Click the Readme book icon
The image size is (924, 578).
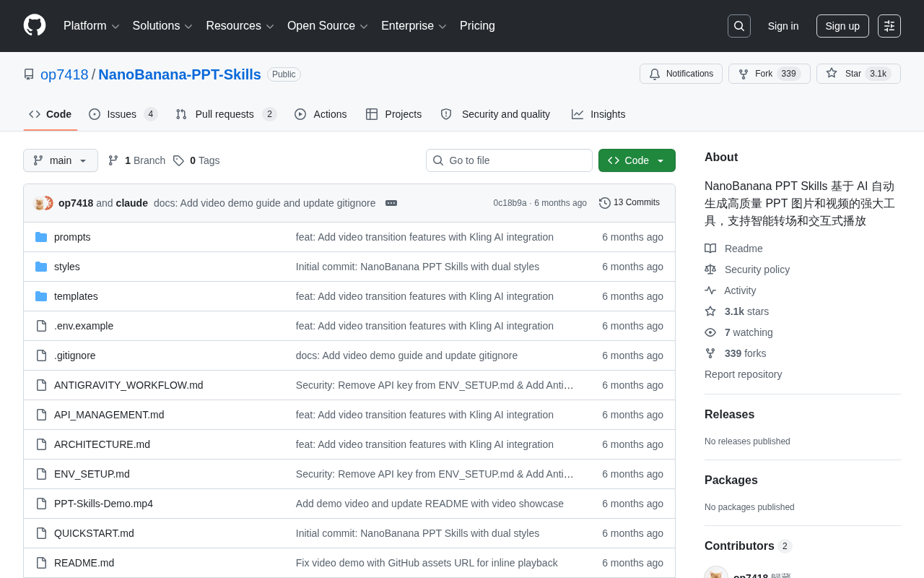[710, 249]
